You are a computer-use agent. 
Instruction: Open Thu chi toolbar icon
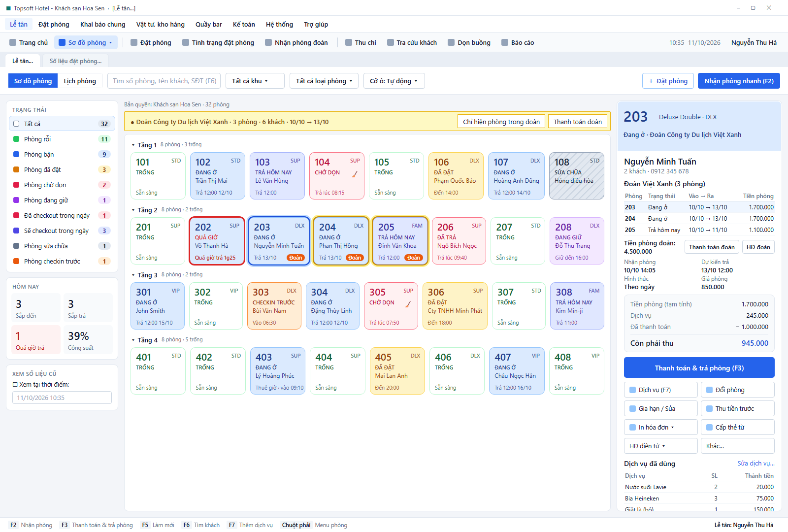(x=349, y=42)
